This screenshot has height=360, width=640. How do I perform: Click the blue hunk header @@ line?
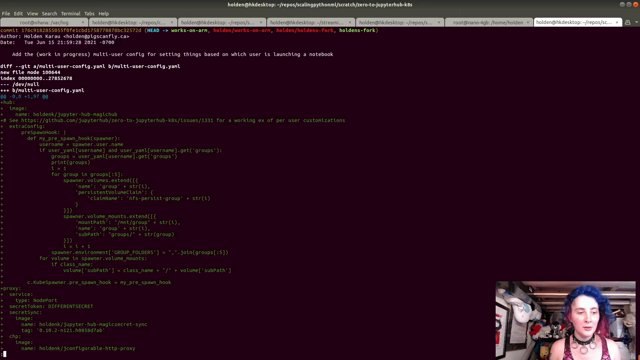click(24, 97)
